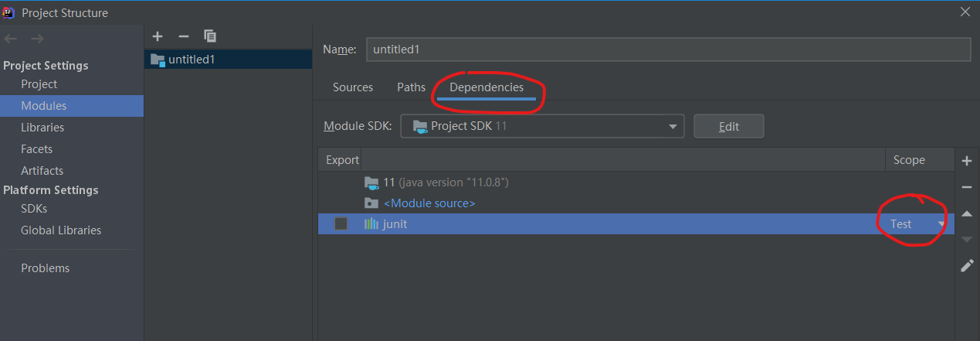The image size is (980, 341).
Task: Click the add dependency plus icon
Action: [x=967, y=161]
